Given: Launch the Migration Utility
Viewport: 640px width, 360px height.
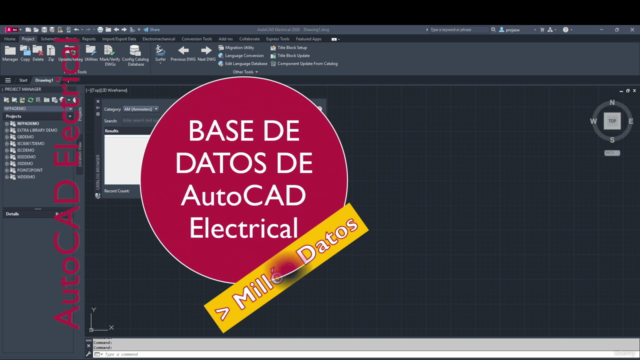Looking at the screenshot, I should (x=236, y=47).
